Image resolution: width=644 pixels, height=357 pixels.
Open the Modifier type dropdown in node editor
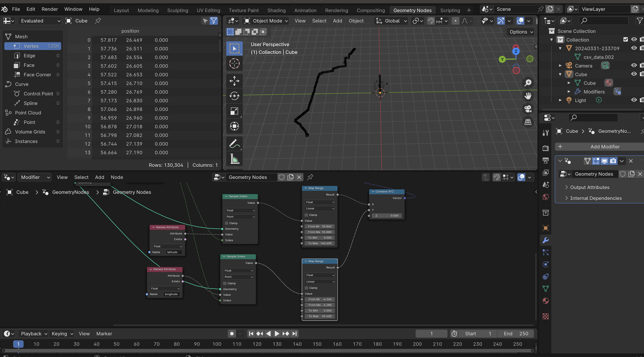[x=35, y=177]
